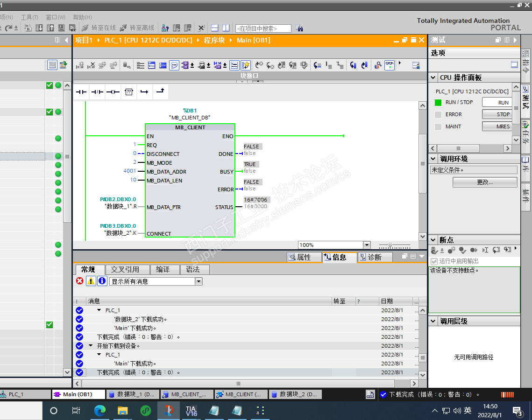Adjust the editor zoom slider
The width and height of the screenshot is (532, 420).
(390, 245)
